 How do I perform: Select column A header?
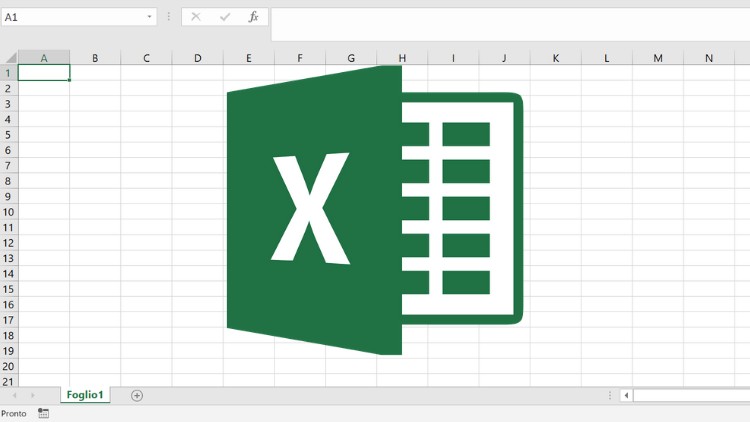pyautogui.click(x=44, y=58)
